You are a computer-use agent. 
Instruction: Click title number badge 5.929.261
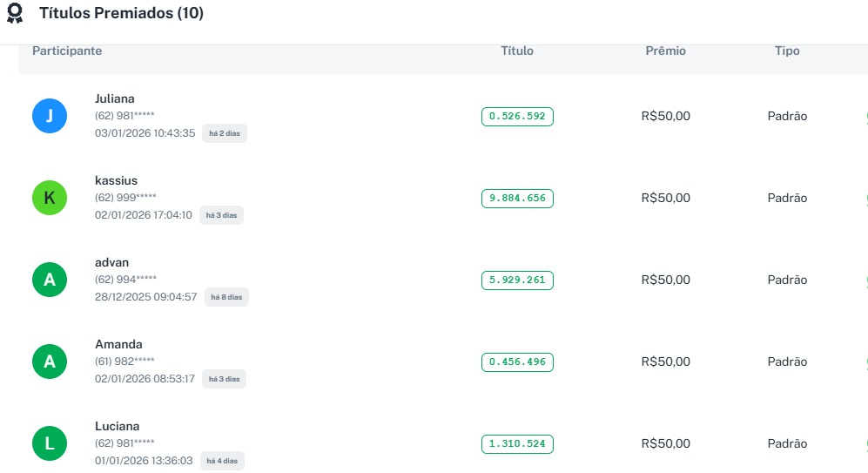pyautogui.click(x=517, y=280)
